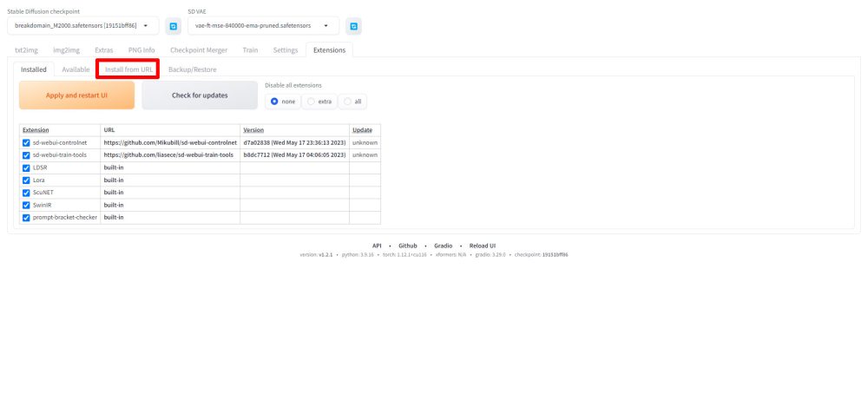Image resolution: width=868 pixels, height=420 pixels.
Task: Open the API link in footer
Action: [377, 246]
